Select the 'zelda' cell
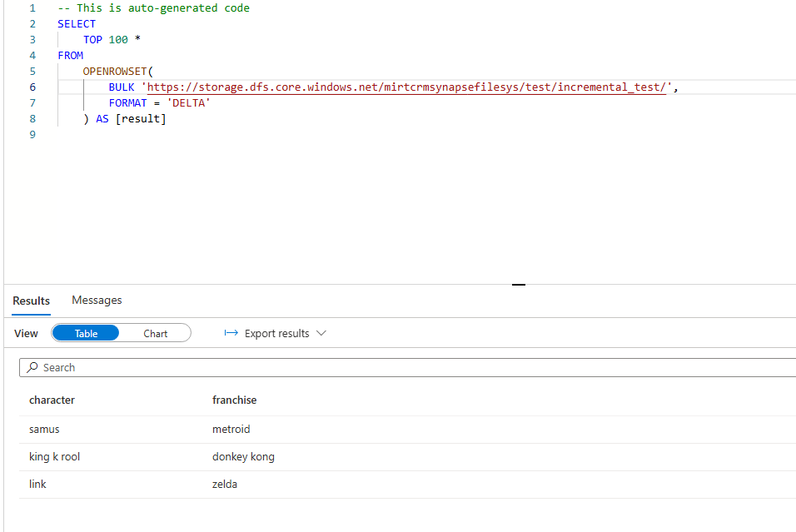The height and width of the screenshot is (532, 796). pyautogui.click(x=224, y=485)
